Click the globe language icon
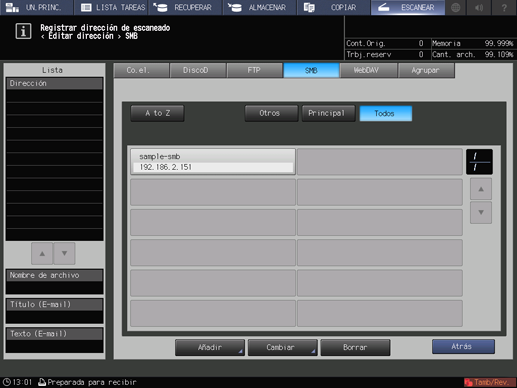This screenshot has height=388, width=517. (x=456, y=7)
